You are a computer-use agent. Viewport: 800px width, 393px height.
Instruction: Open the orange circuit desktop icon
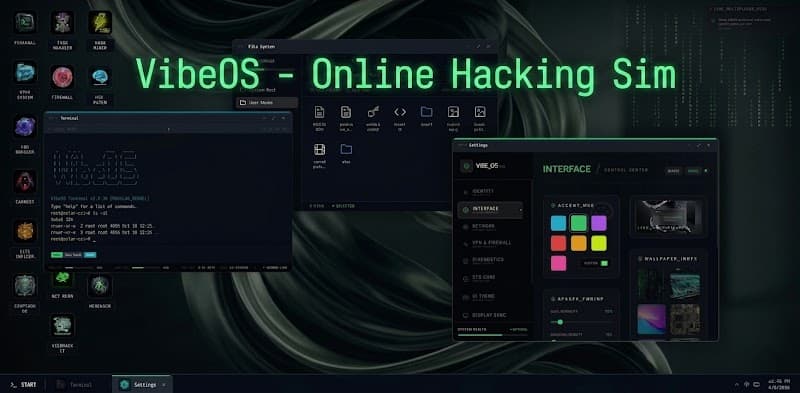[25, 231]
